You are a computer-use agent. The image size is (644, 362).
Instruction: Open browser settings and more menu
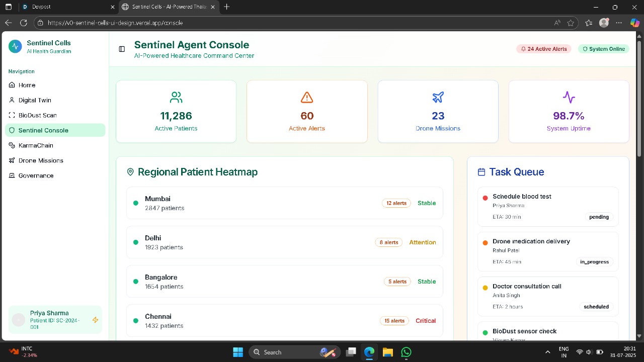pos(619,23)
